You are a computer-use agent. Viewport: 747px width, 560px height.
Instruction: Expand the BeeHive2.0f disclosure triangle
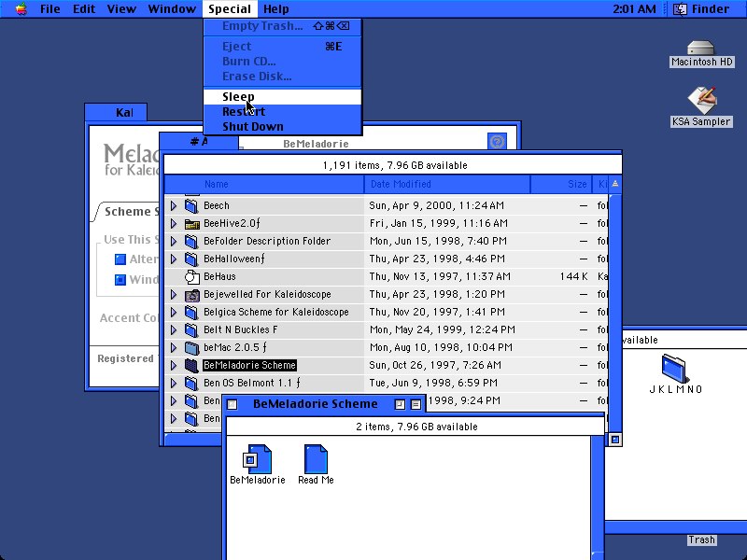pyautogui.click(x=174, y=223)
